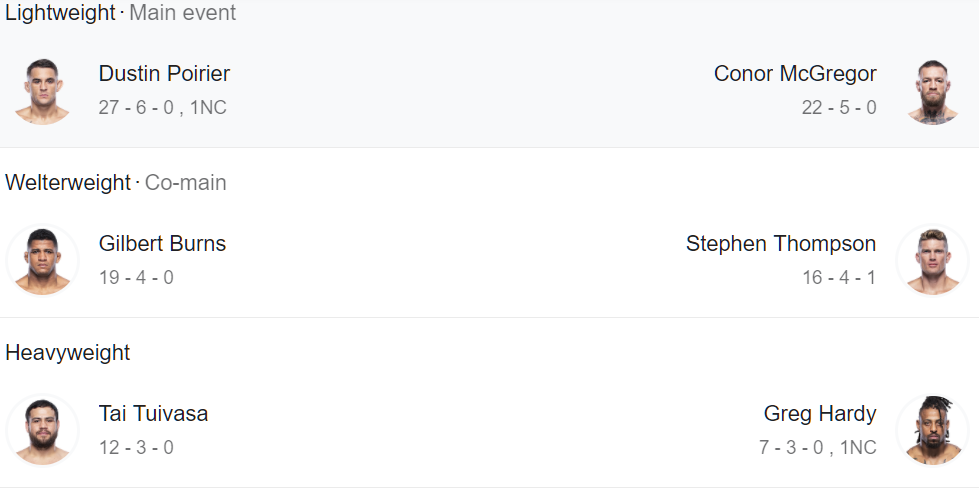The image size is (979, 500).
Task: Click Dustin Poirier's fighter headshot
Action: click(x=42, y=91)
